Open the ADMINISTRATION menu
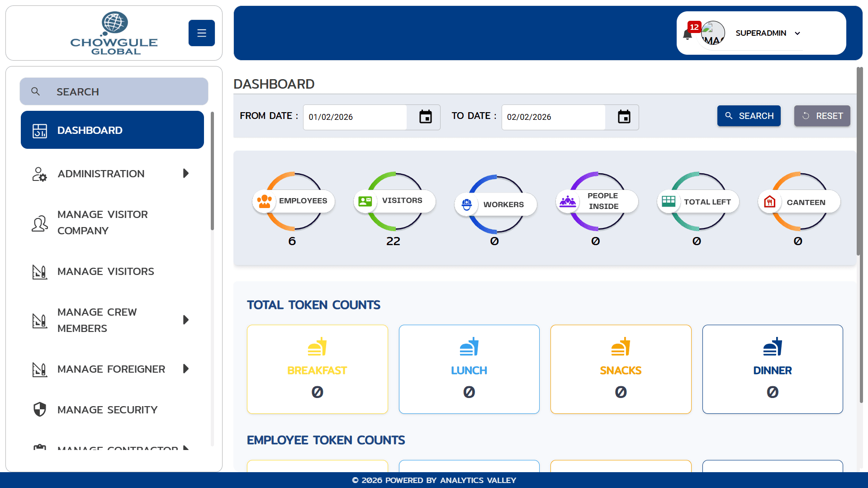The image size is (868, 488). 112,174
